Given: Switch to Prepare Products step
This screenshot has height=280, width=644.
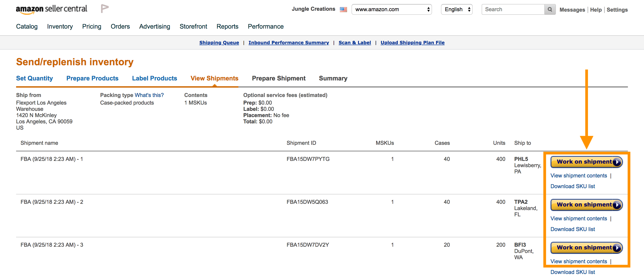Looking at the screenshot, I should click(92, 78).
